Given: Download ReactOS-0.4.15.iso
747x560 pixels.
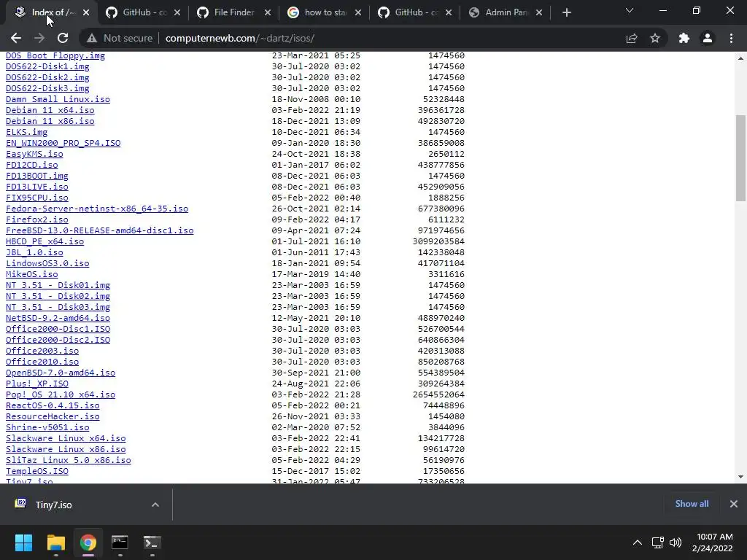Looking at the screenshot, I should [x=53, y=405].
